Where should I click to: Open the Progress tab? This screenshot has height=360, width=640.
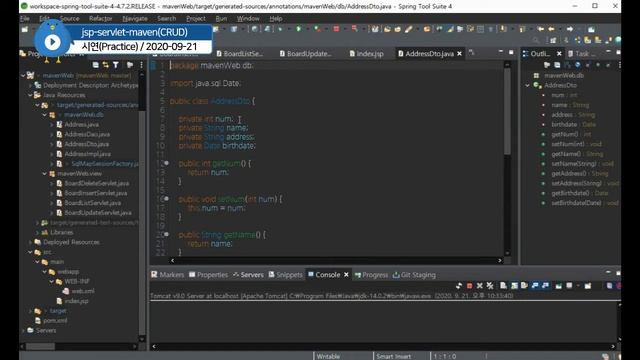click(x=371, y=275)
